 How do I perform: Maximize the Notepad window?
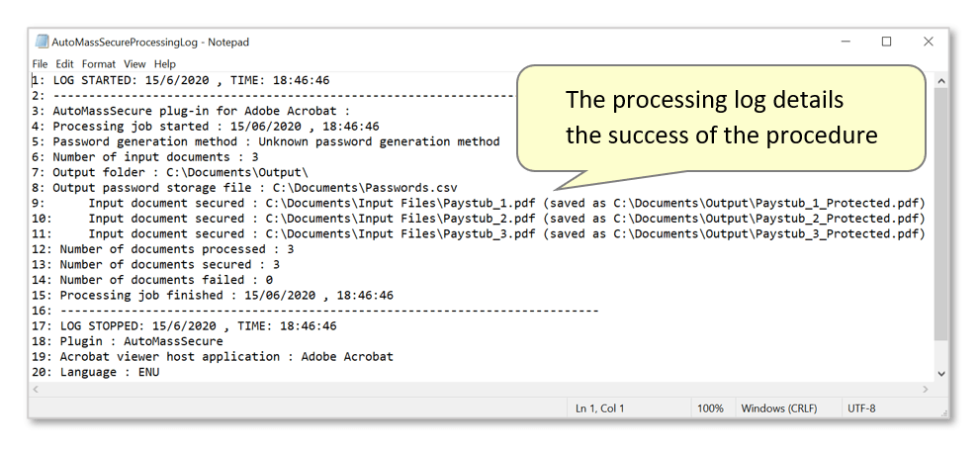tap(886, 42)
